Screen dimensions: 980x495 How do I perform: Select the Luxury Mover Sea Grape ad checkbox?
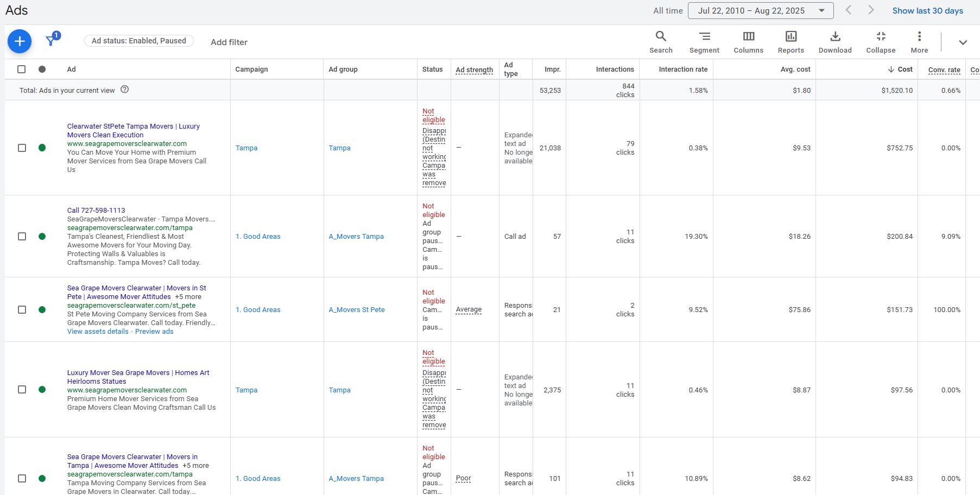point(22,390)
